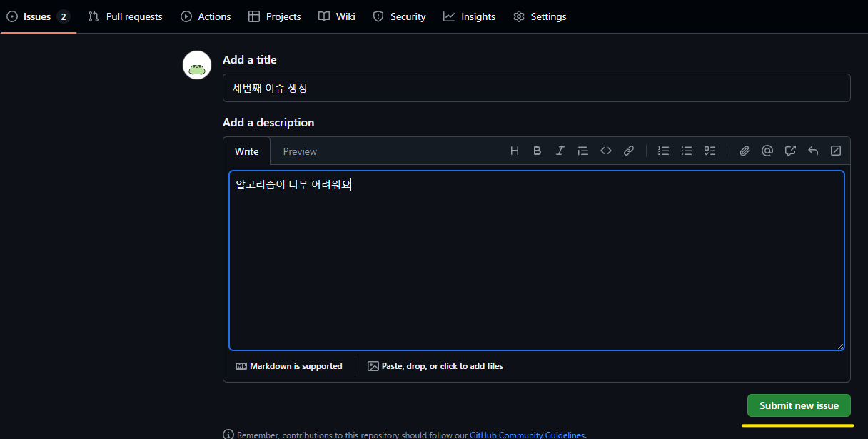Open slash commands icon in toolbar
The image size is (868, 439).
pyautogui.click(x=835, y=151)
